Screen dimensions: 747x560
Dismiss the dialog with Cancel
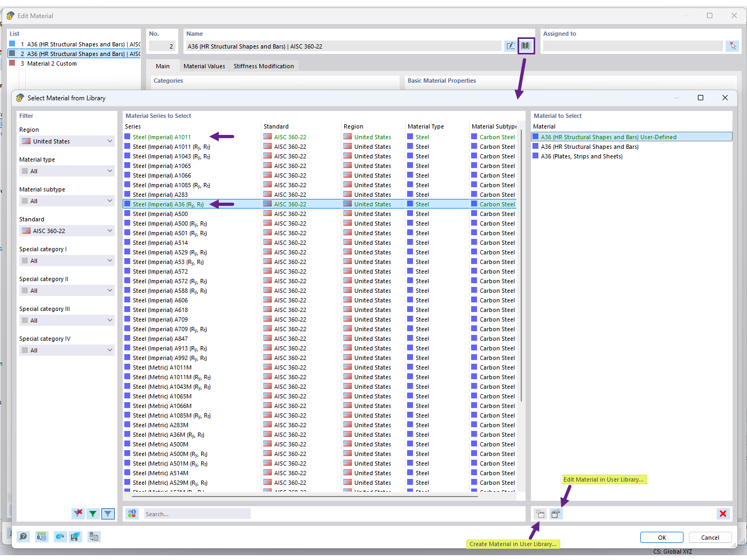710,537
